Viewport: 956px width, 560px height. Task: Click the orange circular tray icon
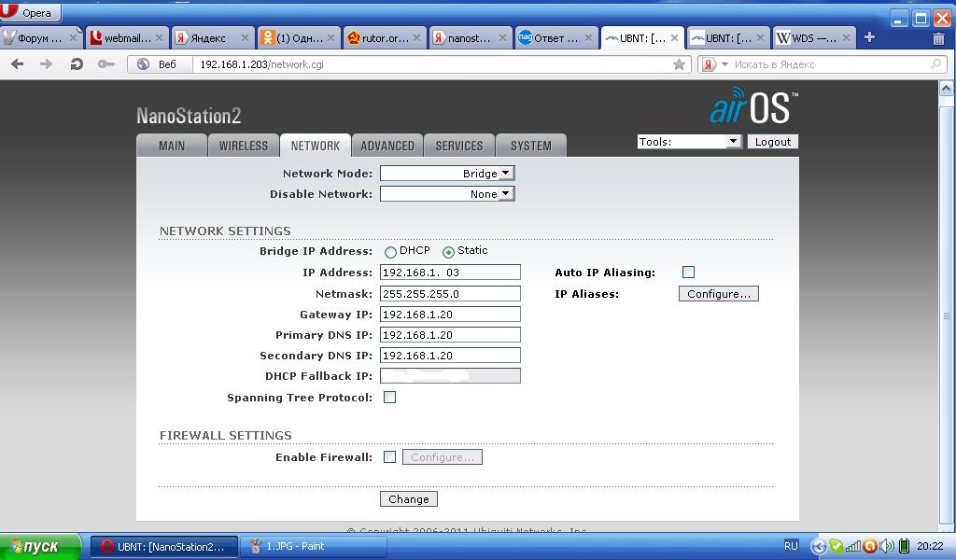[x=870, y=546]
